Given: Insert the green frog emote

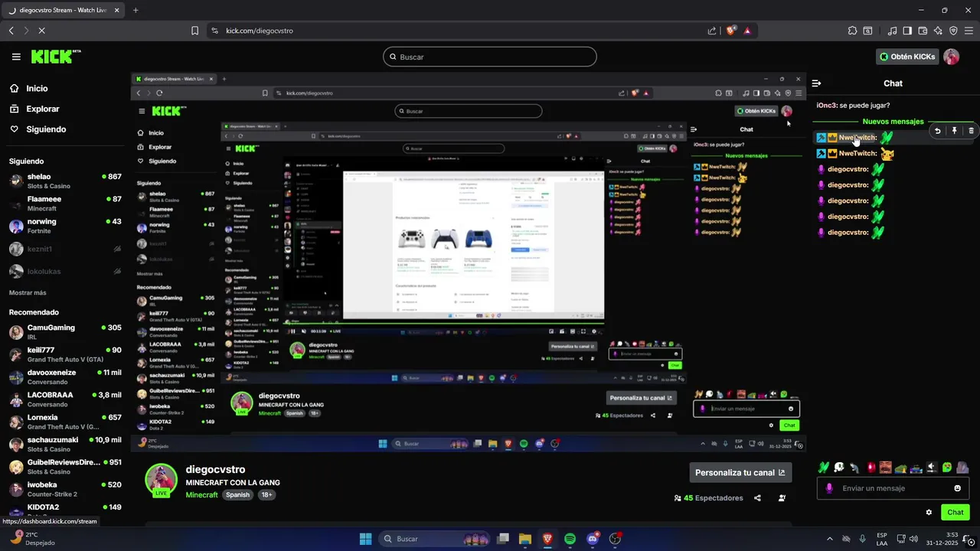Looking at the screenshot, I should (x=901, y=468).
